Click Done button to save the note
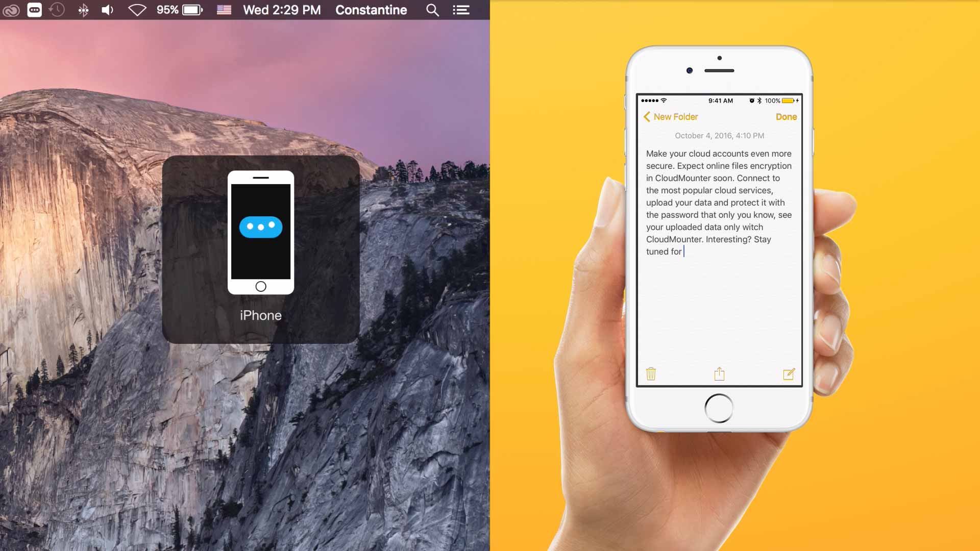980x551 pixels. 786,116
